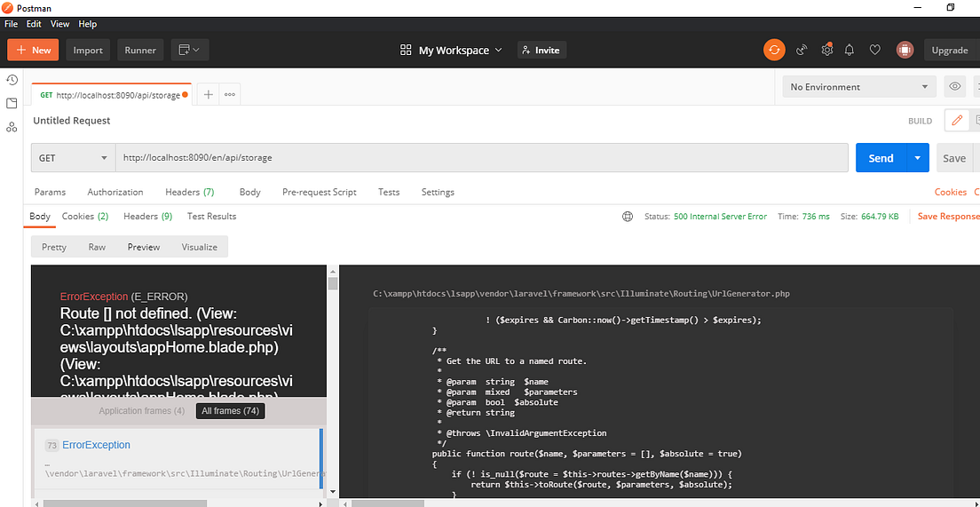Click the request URL input field

(481, 158)
